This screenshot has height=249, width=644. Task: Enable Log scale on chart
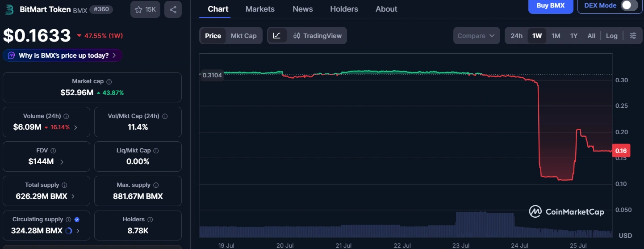pyautogui.click(x=612, y=36)
